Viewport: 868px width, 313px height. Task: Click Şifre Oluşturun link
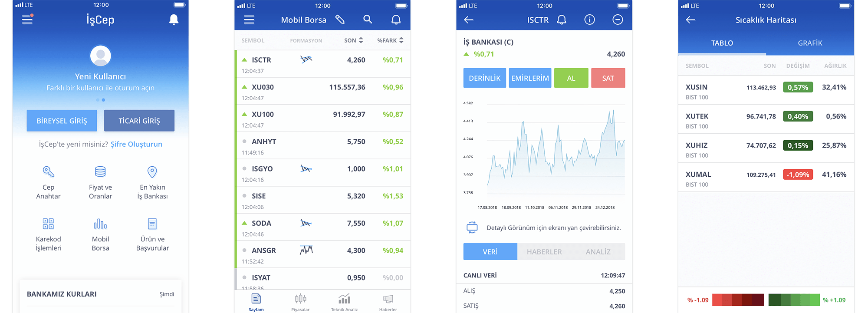tap(136, 144)
